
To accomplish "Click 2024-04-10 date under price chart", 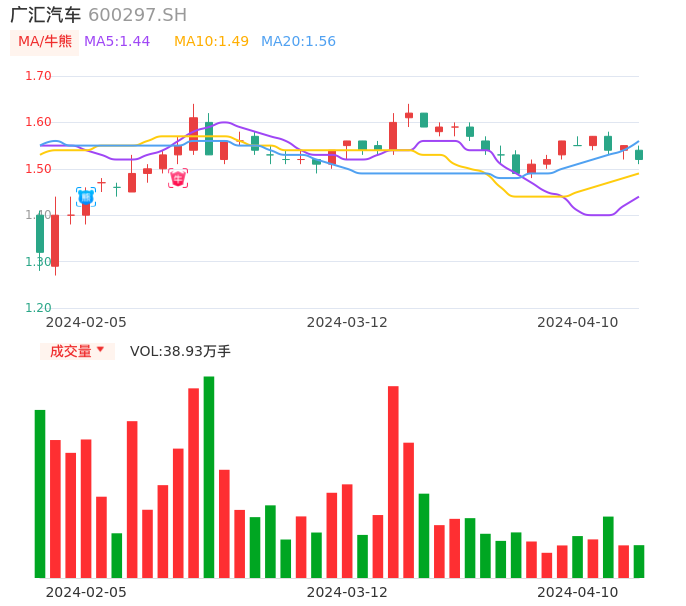I will click(x=578, y=322).
